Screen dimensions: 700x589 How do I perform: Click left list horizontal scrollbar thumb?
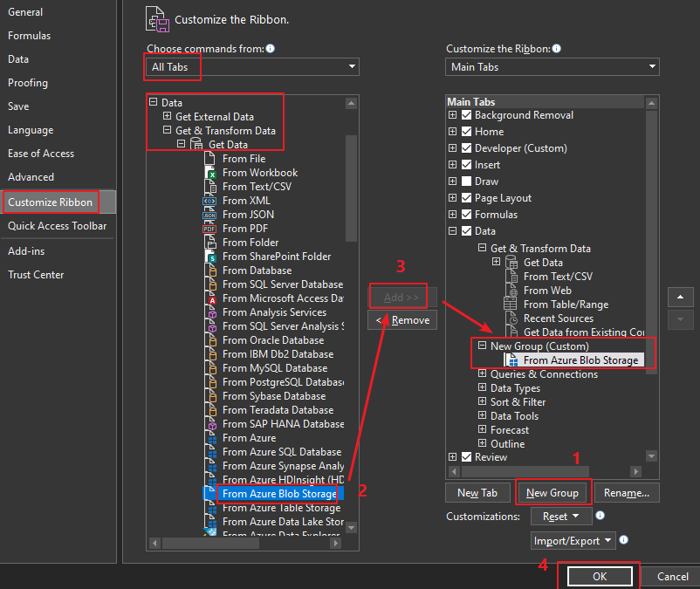[x=210, y=543]
